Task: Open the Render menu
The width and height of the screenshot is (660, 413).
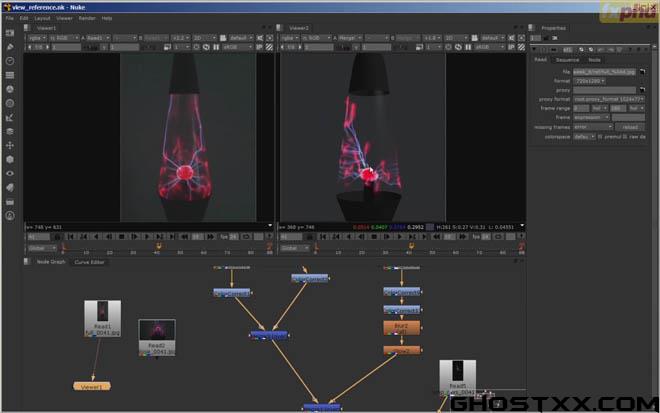Action: (87, 19)
